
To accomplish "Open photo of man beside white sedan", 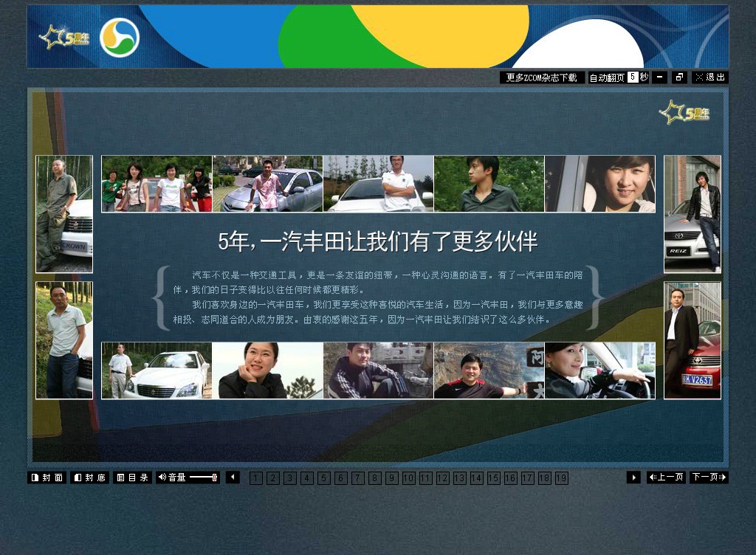I will [157, 370].
